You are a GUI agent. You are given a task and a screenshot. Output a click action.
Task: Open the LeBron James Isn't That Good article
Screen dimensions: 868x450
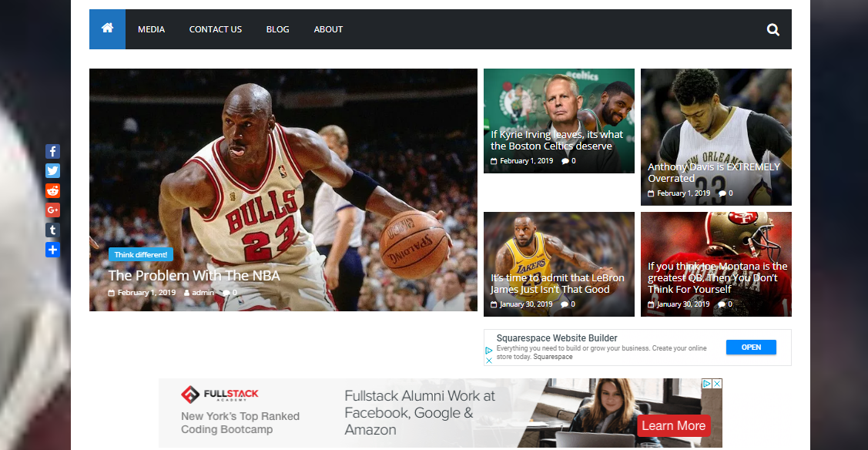pyautogui.click(x=557, y=284)
